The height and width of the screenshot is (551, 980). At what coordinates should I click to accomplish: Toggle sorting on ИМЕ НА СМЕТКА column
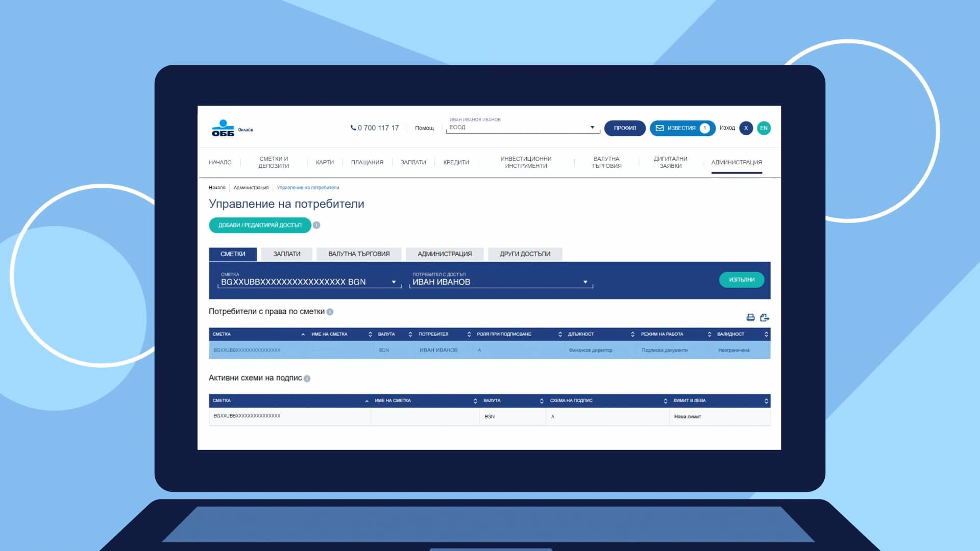coord(371,334)
